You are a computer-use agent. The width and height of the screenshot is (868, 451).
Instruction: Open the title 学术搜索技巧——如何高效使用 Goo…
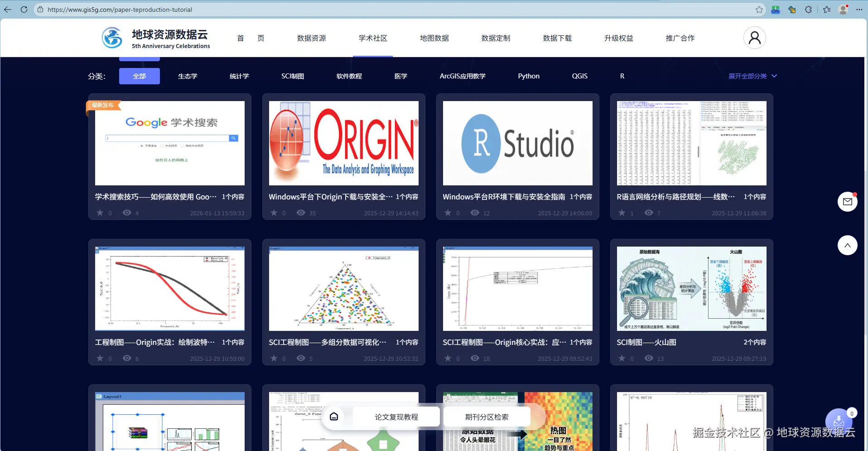pos(156,197)
